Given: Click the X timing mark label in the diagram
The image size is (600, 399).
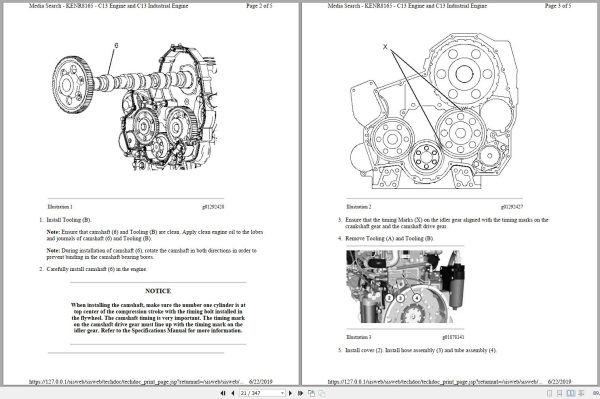Looking at the screenshot, I should tap(385, 47).
